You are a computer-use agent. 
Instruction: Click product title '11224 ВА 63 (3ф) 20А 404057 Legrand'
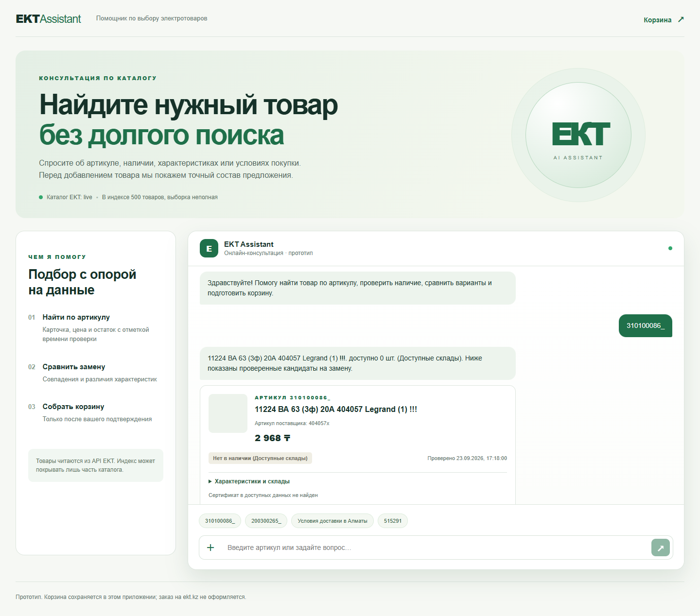336,409
